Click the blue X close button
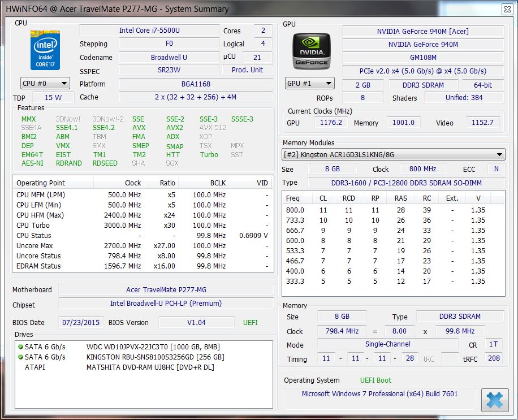518x420 pixels. (494, 400)
